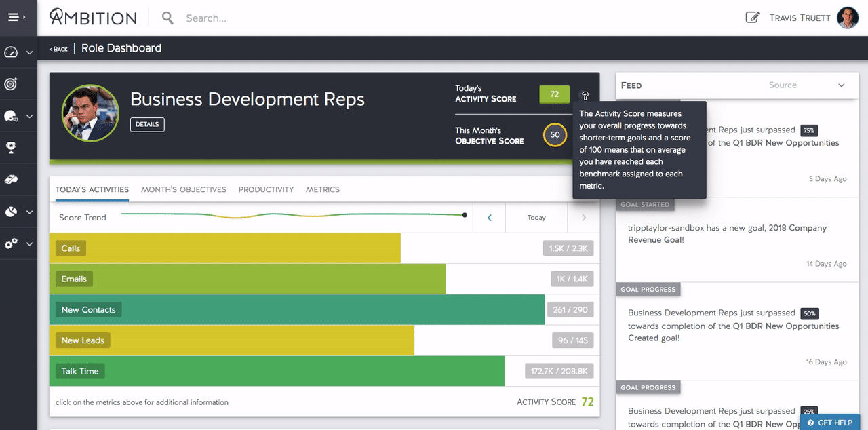
Task: Click the 172.7K / 208.8K talk time value
Action: coord(559,371)
